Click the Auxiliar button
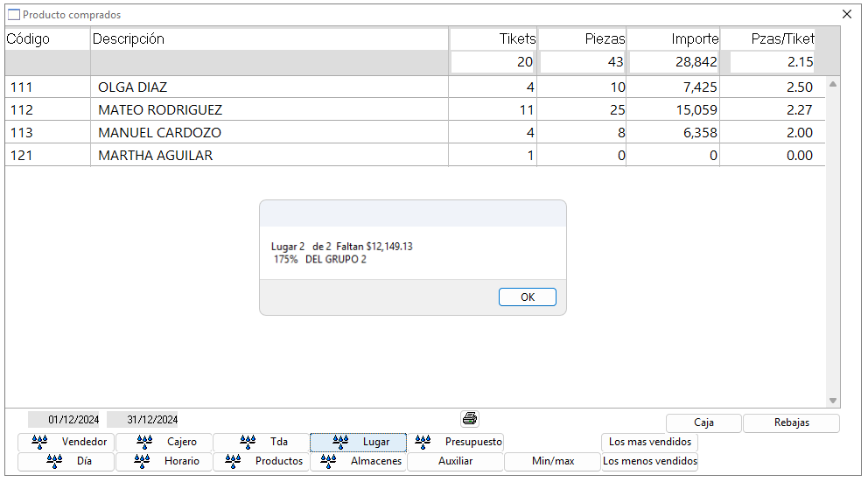The height and width of the screenshot is (482, 868). pos(455,462)
